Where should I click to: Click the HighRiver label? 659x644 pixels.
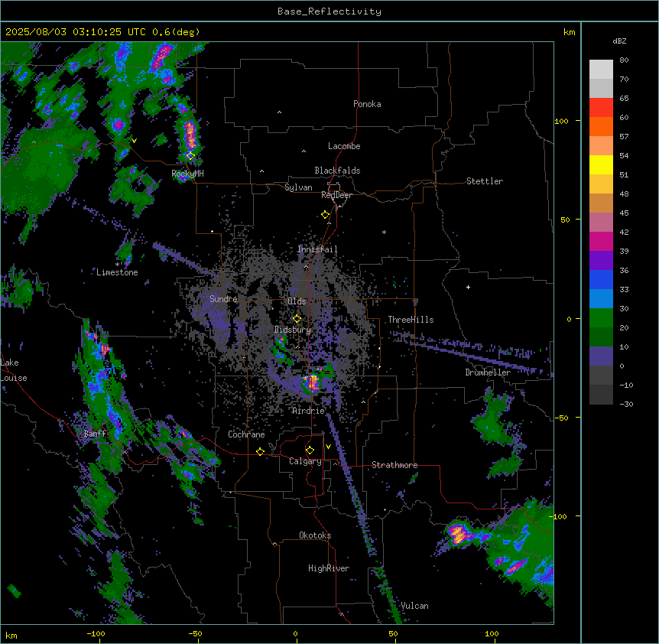[328, 568]
